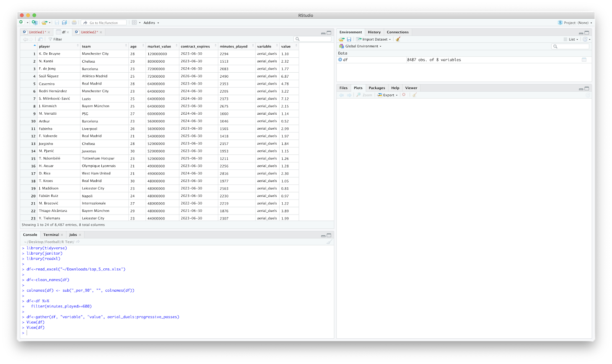Image resolution: width=612 pixels, height=364 pixels.
Task: Clear Environment objects with the broom icon
Action: coord(398,39)
